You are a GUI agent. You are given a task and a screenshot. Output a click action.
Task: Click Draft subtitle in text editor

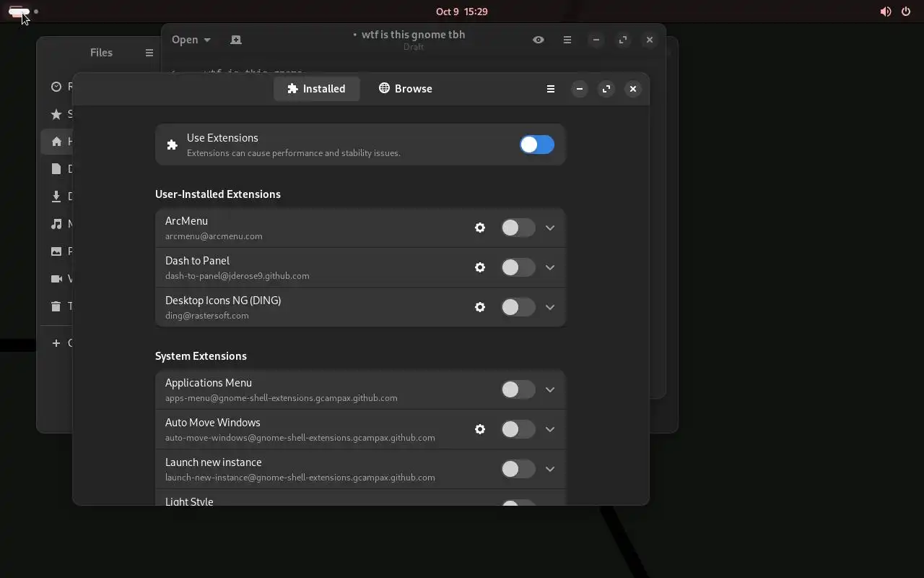(x=414, y=47)
